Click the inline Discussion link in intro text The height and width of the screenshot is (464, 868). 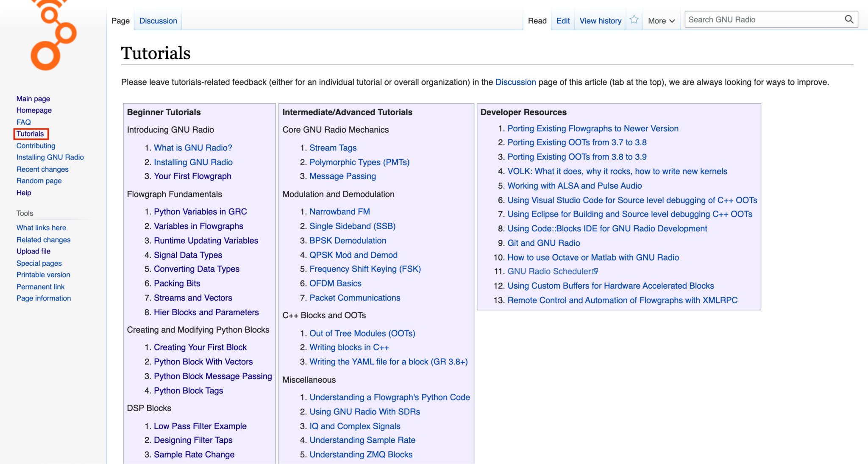tap(515, 82)
